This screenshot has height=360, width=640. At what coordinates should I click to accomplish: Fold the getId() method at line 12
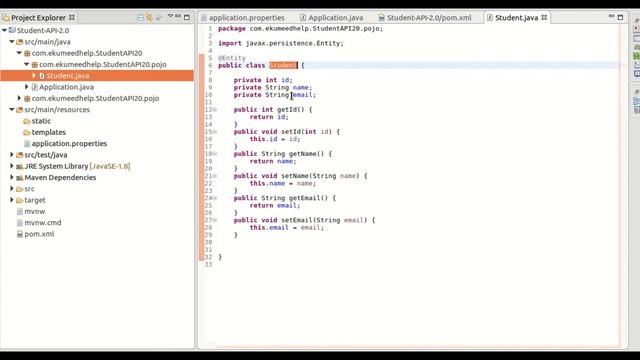(x=215, y=109)
